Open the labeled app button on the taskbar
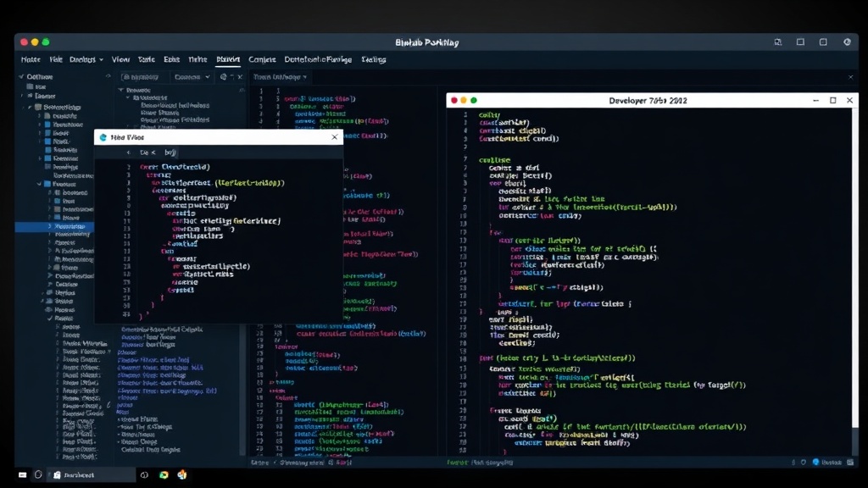Viewport: 868px width, 488px height. coord(92,474)
